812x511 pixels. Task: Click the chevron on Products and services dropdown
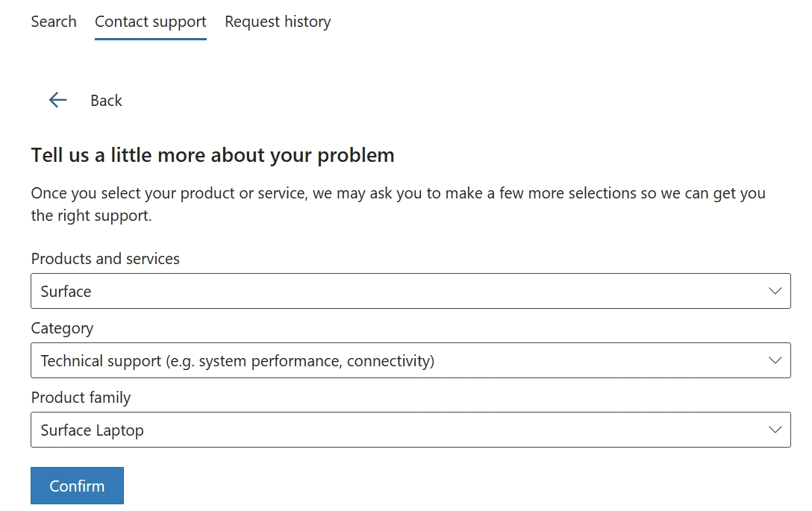click(x=775, y=291)
